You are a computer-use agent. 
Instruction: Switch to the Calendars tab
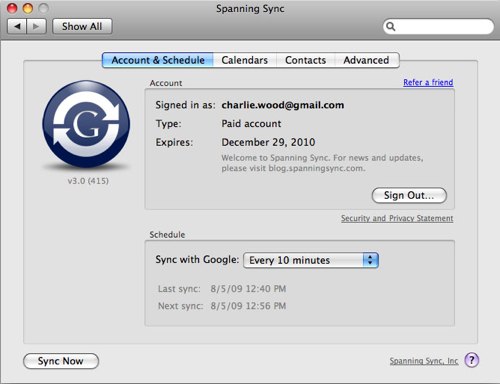(245, 60)
